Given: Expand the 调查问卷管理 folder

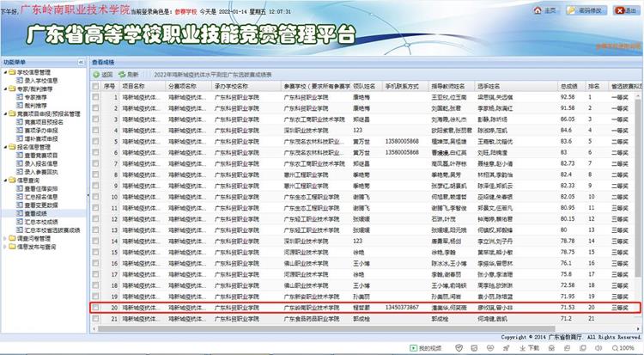Looking at the screenshot, I should pos(5,238).
